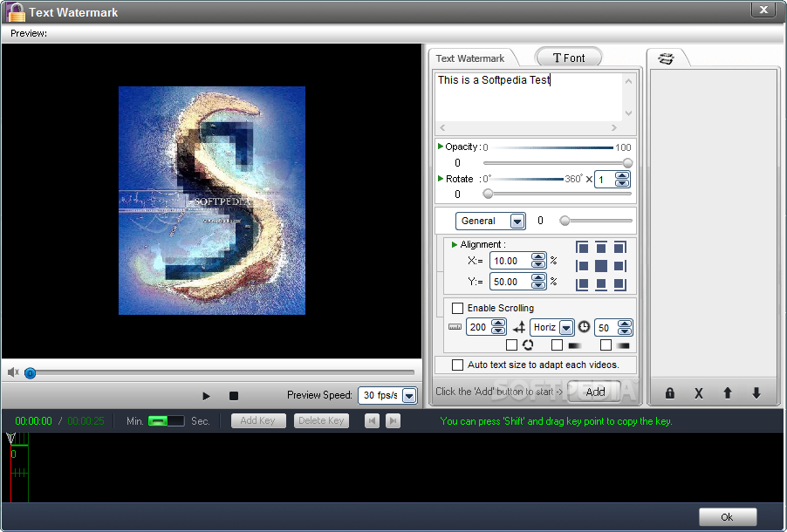Move watermark item down with arrow

756,393
